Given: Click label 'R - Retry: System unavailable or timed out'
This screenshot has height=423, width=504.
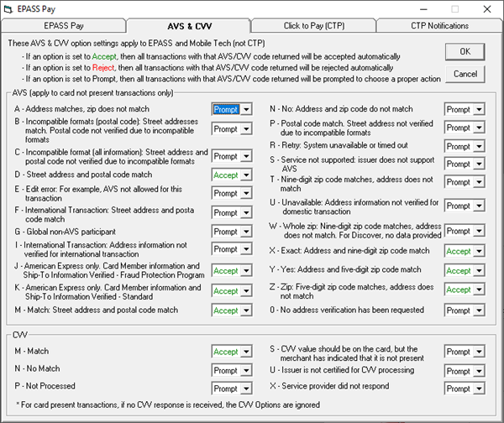Looking at the screenshot, I should point(339,145).
